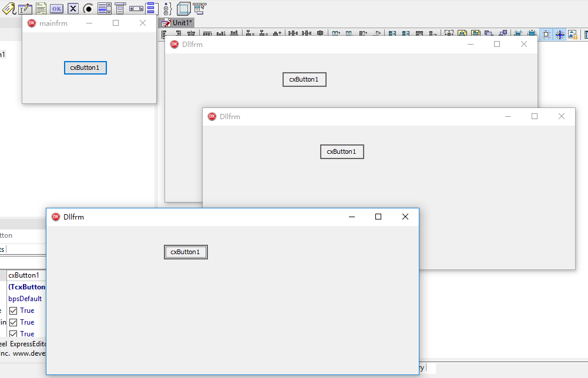Viewport: 588px width, 378px height.
Task: Click cxButton1 in the mainfrm window
Action: (x=85, y=67)
